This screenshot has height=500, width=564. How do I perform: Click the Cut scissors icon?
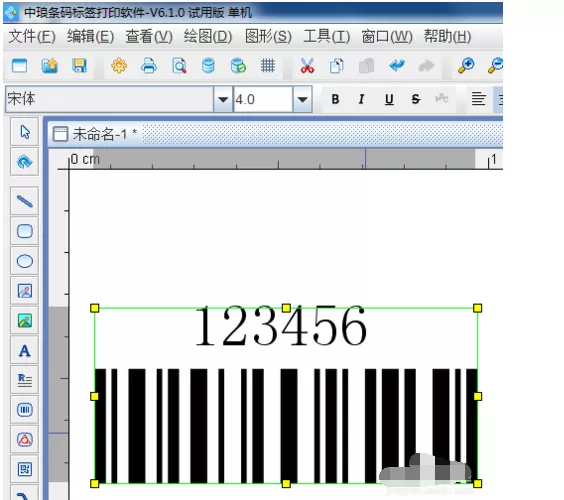[x=308, y=66]
